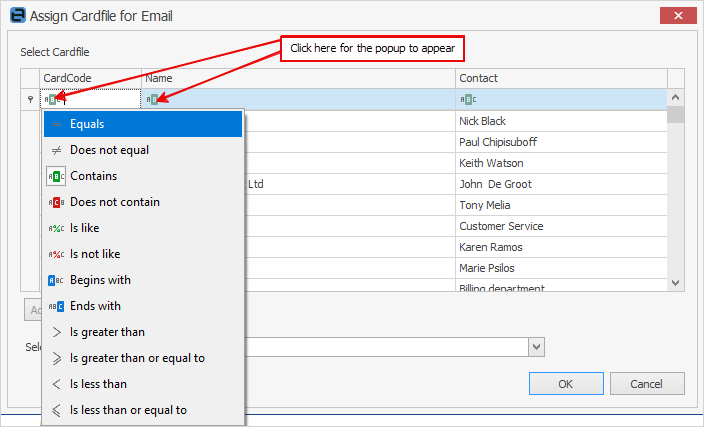The width and height of the screenshot is (704, 427).
Task: Click the Contact column filter operator icon
Action: [468, 100]
